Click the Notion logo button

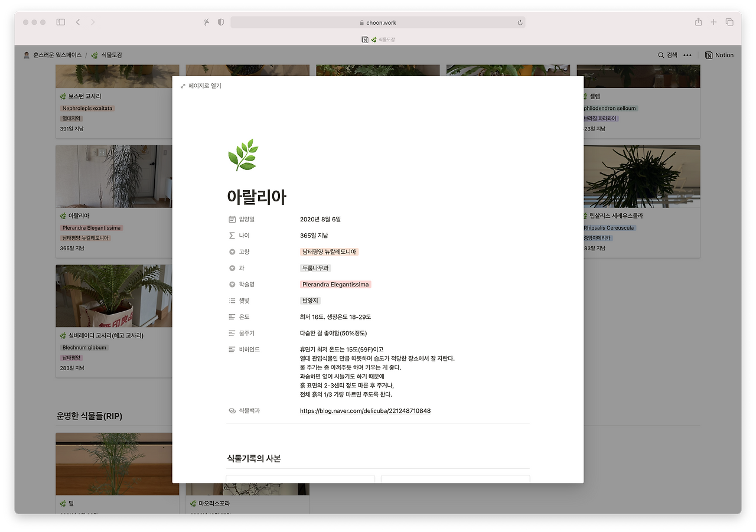[x=719, y=55]
